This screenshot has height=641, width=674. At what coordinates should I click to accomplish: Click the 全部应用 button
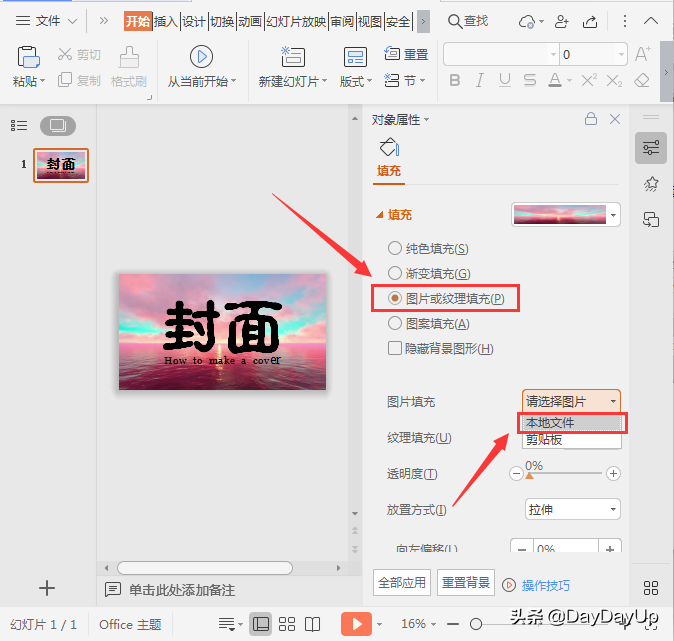tap(402, 583)
